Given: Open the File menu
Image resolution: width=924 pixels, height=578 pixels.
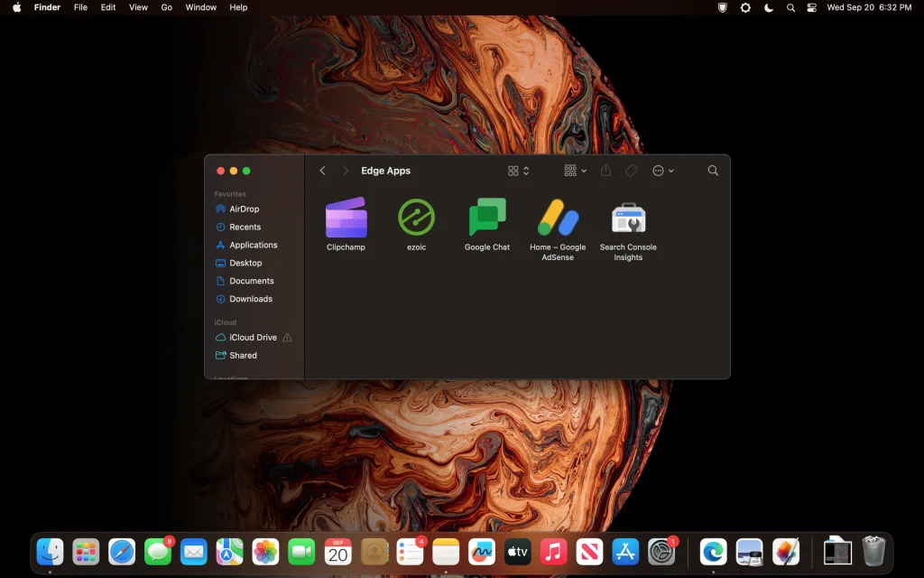Looking at the screenshot, I should (x=80, y=7).
